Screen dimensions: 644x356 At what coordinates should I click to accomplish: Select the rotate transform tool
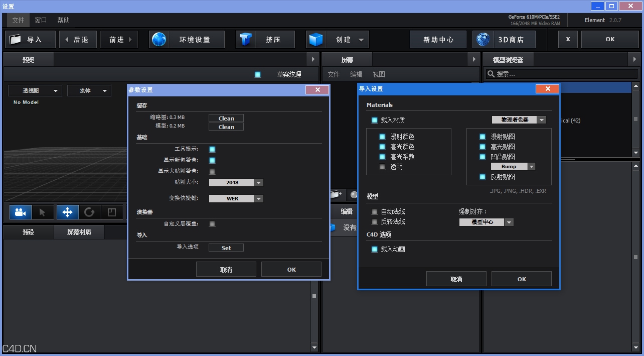[x=89, y=212]
